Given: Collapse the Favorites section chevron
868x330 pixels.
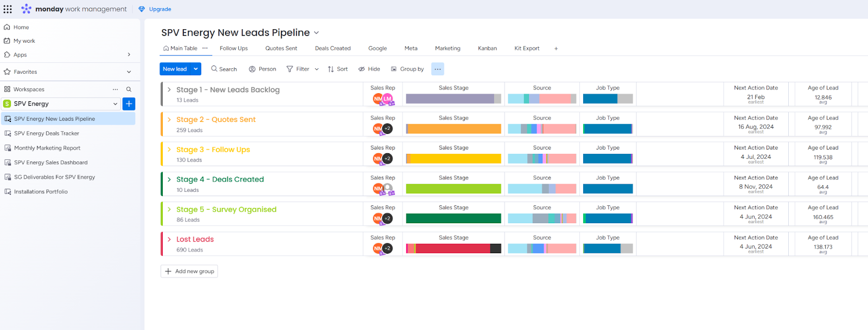Looking at the screenshot, I should [129, 72].
